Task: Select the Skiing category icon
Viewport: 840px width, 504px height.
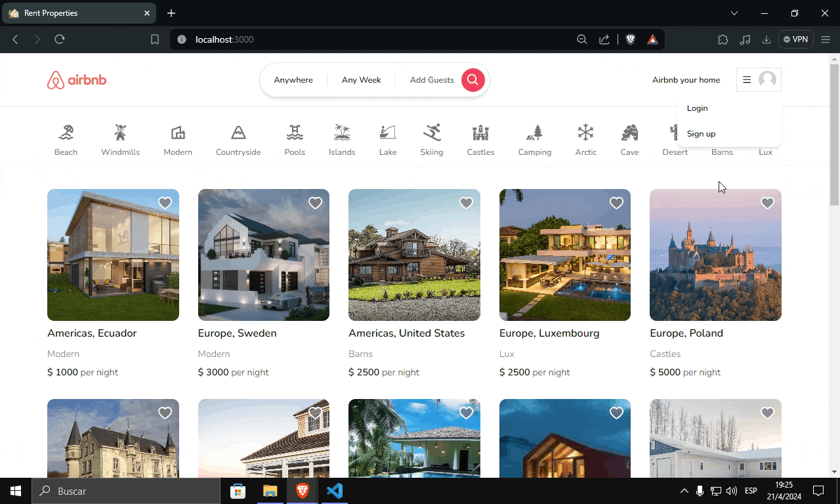Action: (432, 133)
